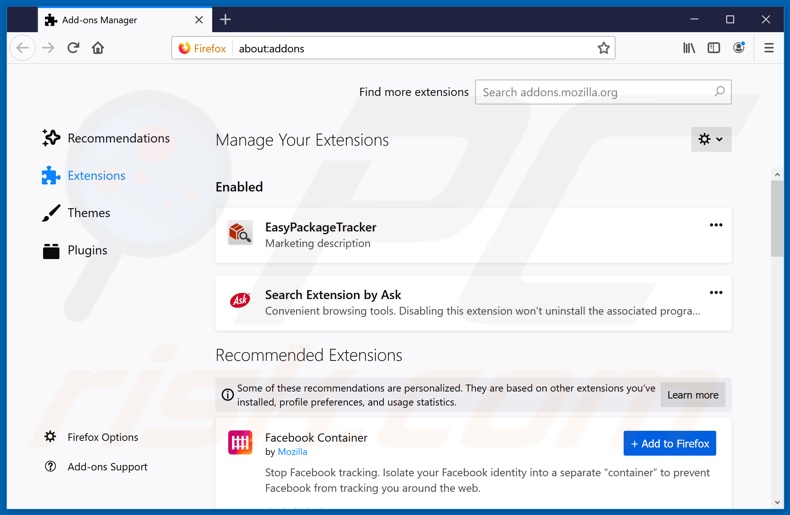
Task: Focus the Search addons.mozilla.org field
Action: 603,92
